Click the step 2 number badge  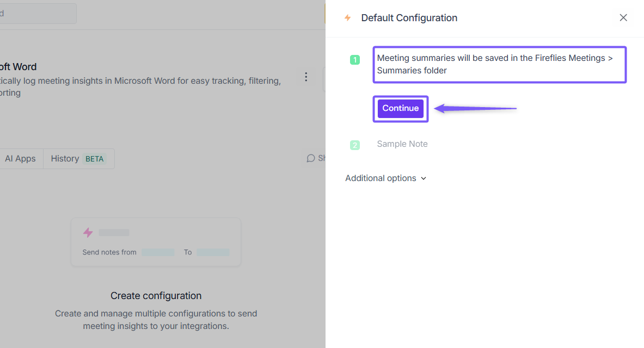355,145
